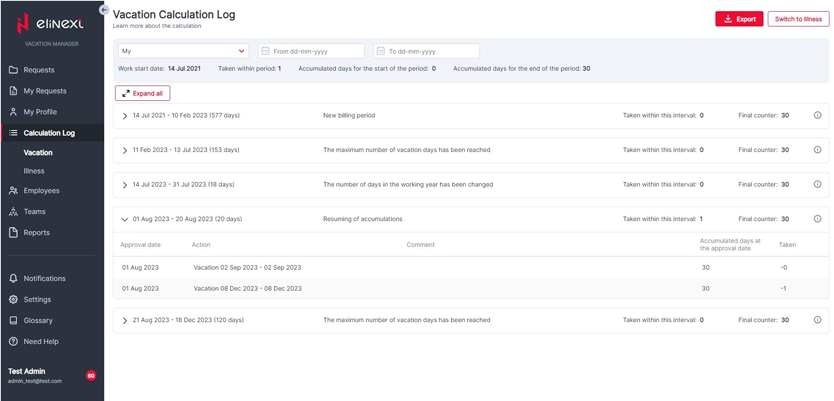Click the Switch to Illness button
This screenshot has height=401, width=834.
pos(798,19)
